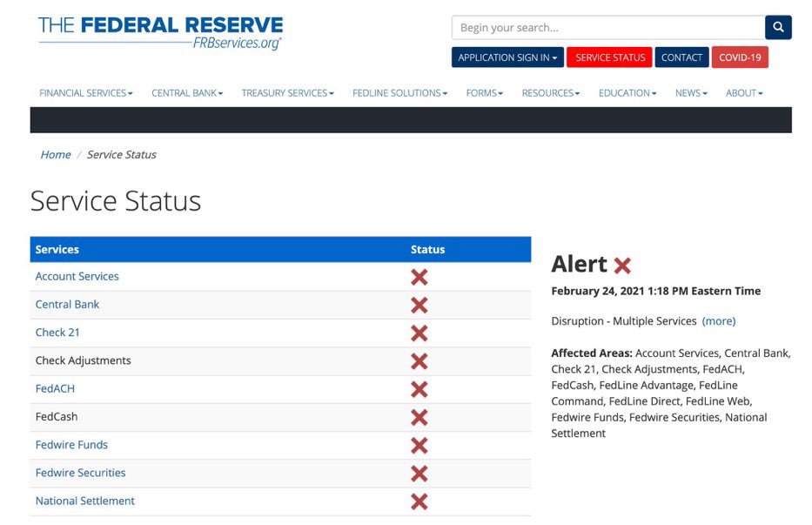Image resolution: width=812 pixels, height=525 pixels.
Task: Click the red X status icon for FedACH
Action: coord(419,389)
